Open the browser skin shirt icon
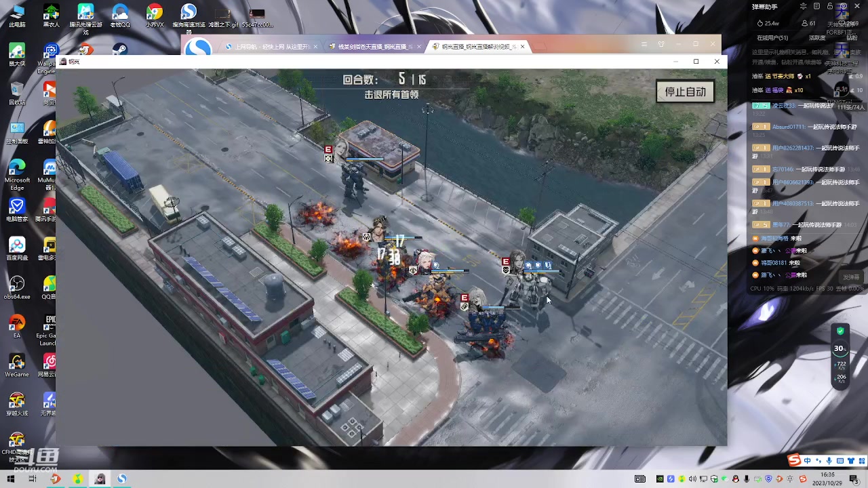The height and width of the screenshot is (488, 868). coord(661,44)
